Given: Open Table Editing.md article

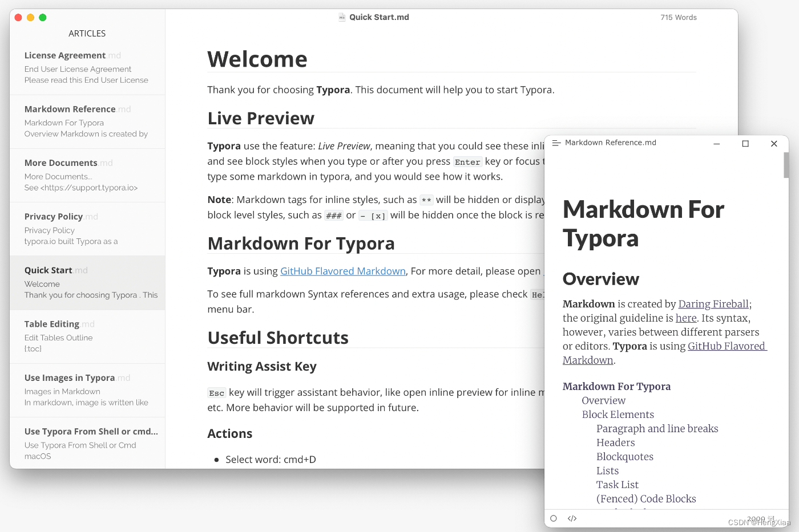Looking at the screenshot, I should (x=87, y=336).
